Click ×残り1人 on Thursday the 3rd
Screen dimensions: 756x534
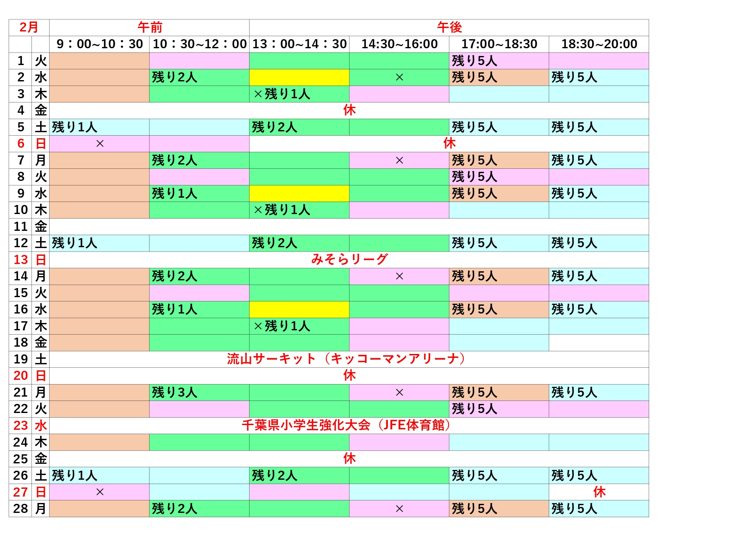tap(282, 94)
